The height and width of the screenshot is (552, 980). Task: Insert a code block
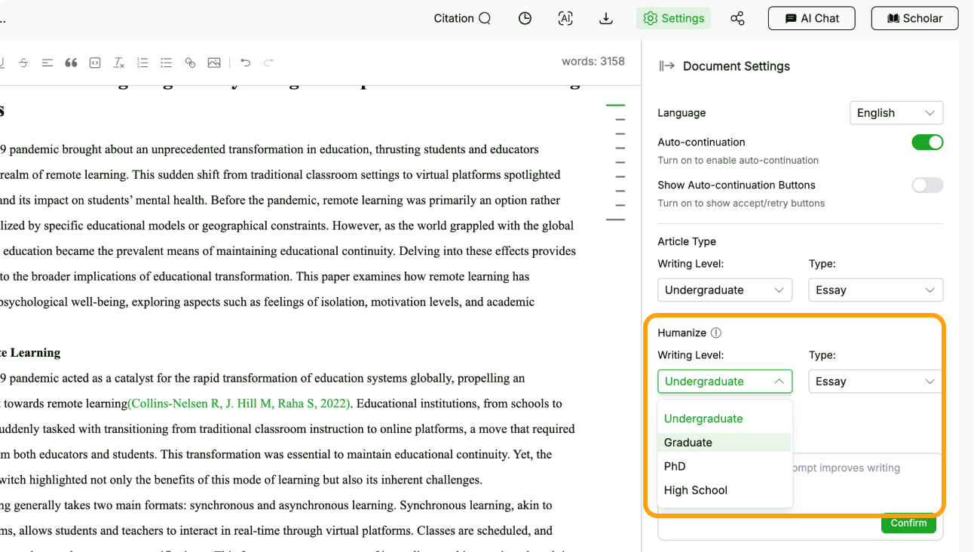click(x=95, y=63)
